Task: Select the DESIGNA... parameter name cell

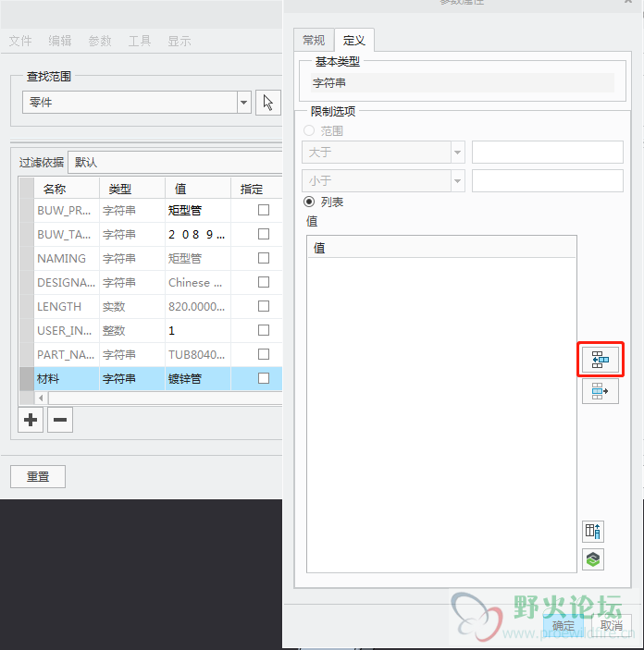Action: pyautogui.click(x=67, y=282)
